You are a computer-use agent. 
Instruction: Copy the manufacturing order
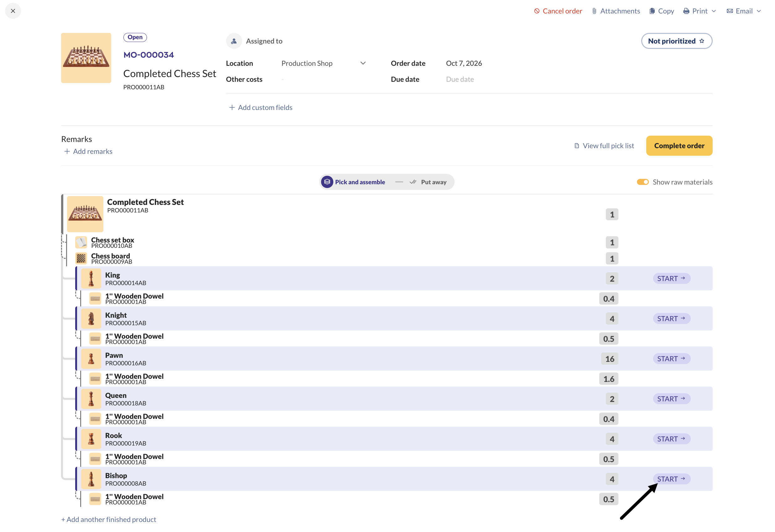pyautogui.click(x=662, y=11)
